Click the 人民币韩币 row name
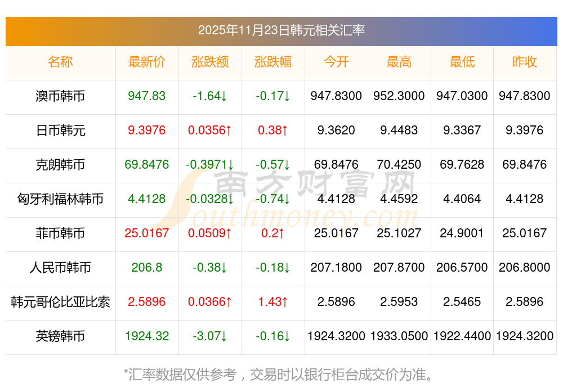The height and width of the screenshot is (392, 563). click(x=60, y=268)
